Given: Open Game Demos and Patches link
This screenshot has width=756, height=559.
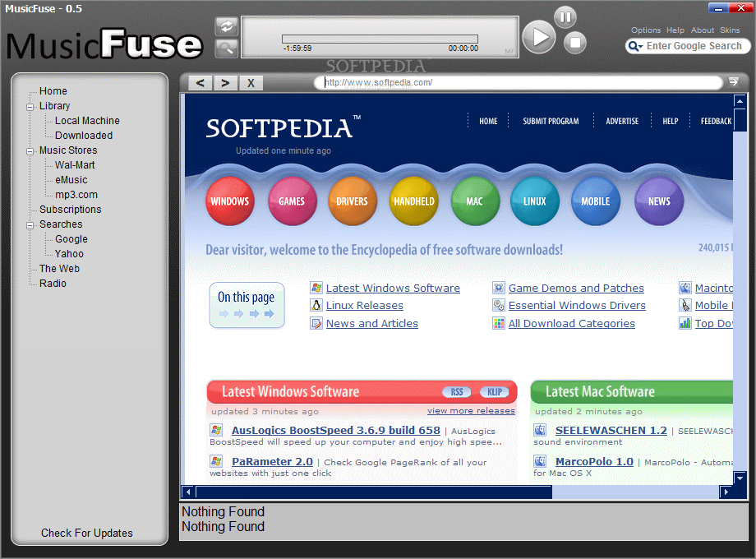Looking at the screenshot, I should 576,288.
